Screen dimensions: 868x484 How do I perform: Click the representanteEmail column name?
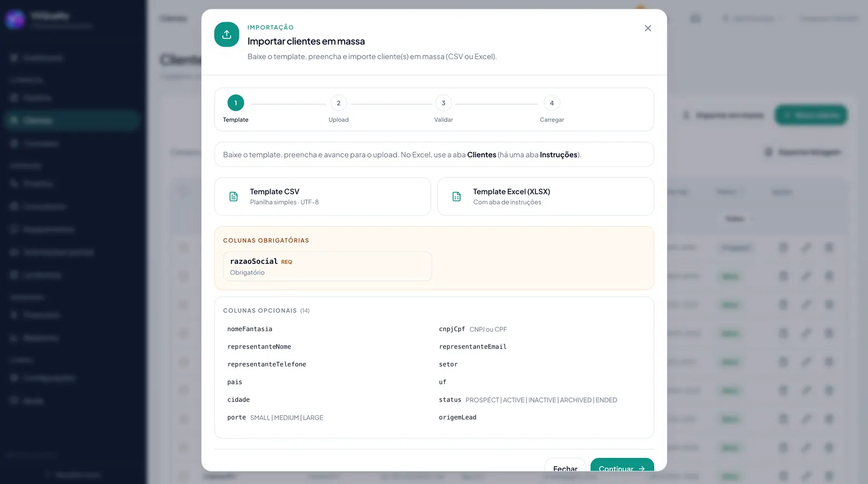click(473, 347)
